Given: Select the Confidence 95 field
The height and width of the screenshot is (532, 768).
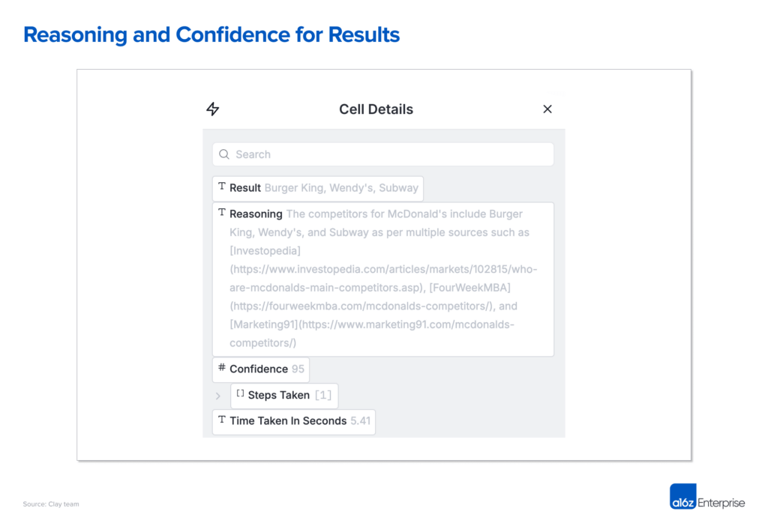Looking at the screenshot, I should point(261,369).
